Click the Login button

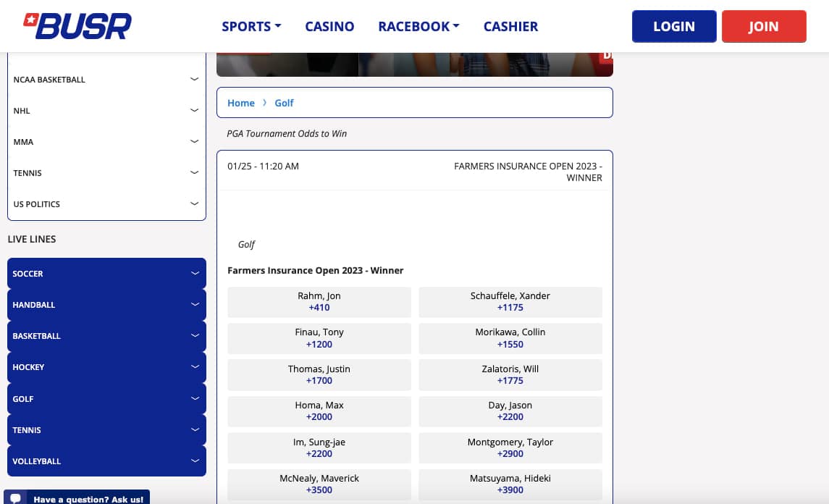674,27
